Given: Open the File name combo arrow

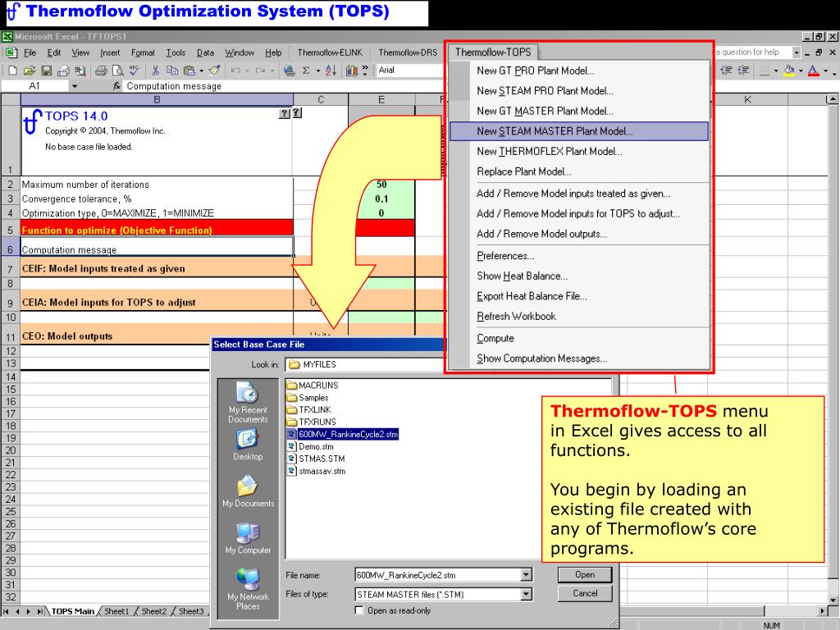Looking at the screenshot, I should tap(527, 575).
